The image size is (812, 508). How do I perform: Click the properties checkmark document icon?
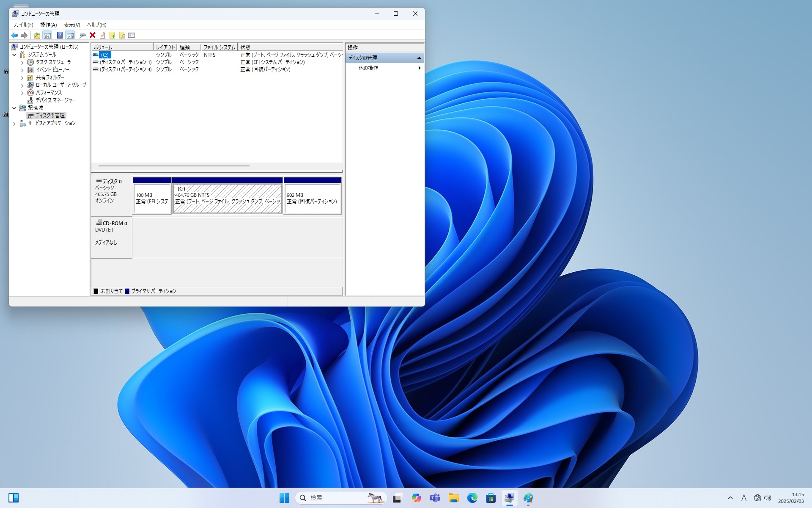[102, 35]
